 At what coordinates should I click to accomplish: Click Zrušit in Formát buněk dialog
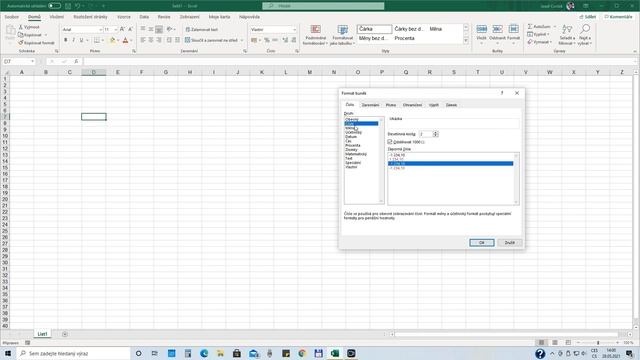tap(509, 242)
